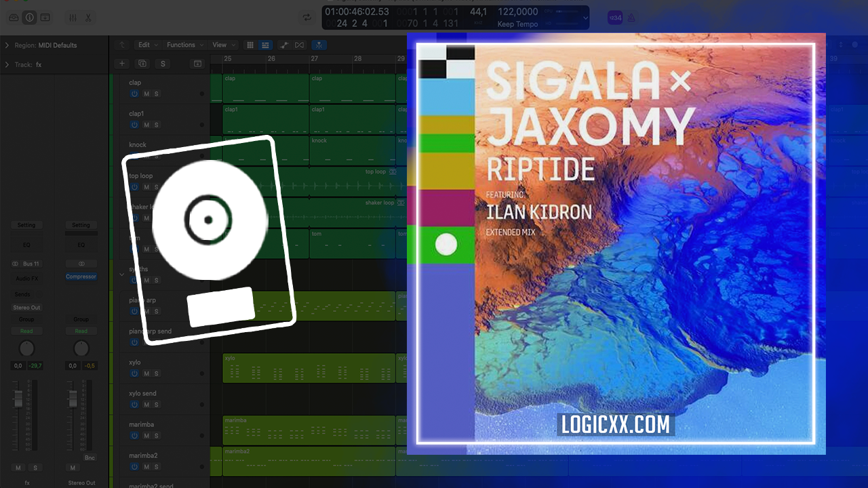This screenshot has width=868, height=488.
Task: Toggle the Flex bowtie icon
Action: 299,45
